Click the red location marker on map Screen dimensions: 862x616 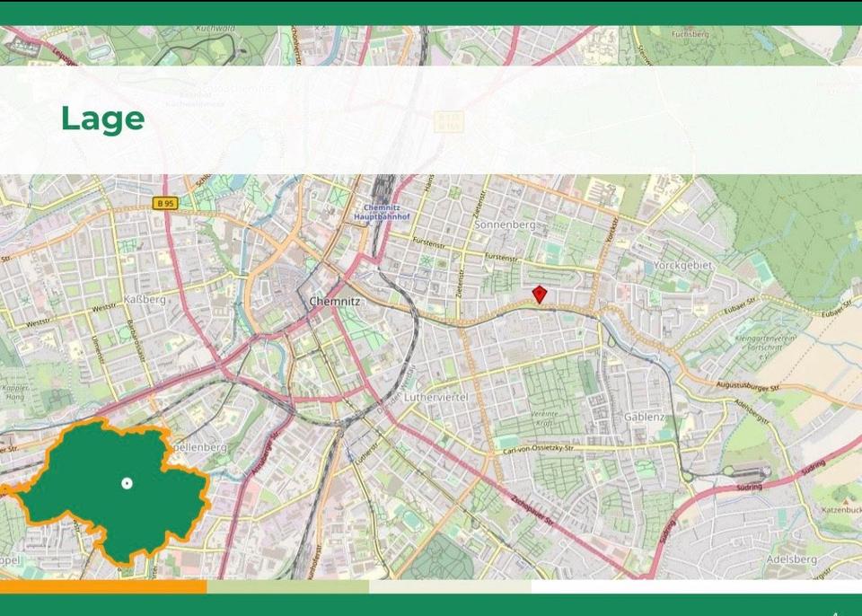(x=539, y=294)
